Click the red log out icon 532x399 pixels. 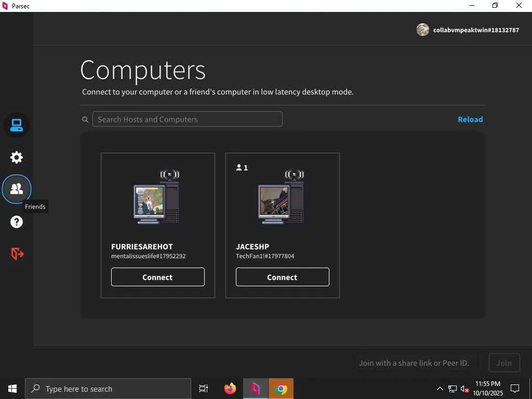coord(17,254)
